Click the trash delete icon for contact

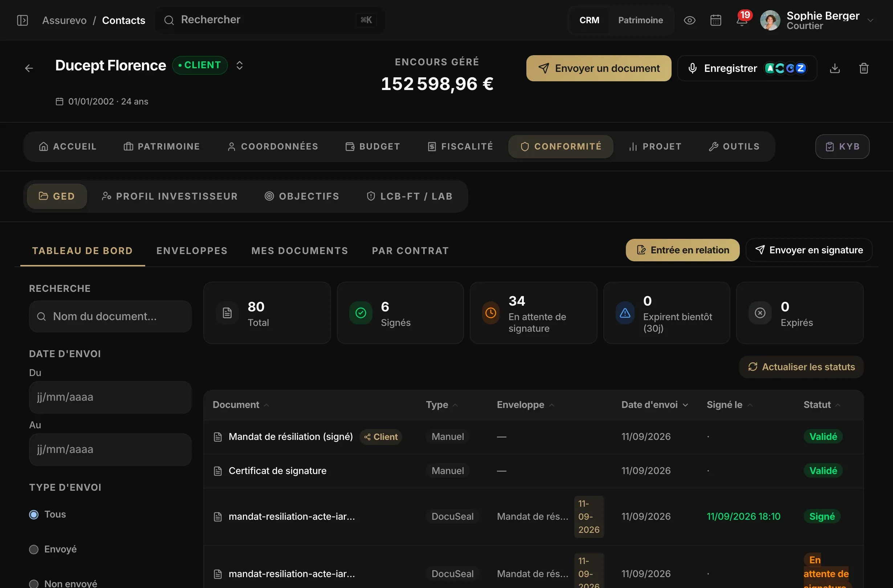pyautogui.click(x=864, y=68)
